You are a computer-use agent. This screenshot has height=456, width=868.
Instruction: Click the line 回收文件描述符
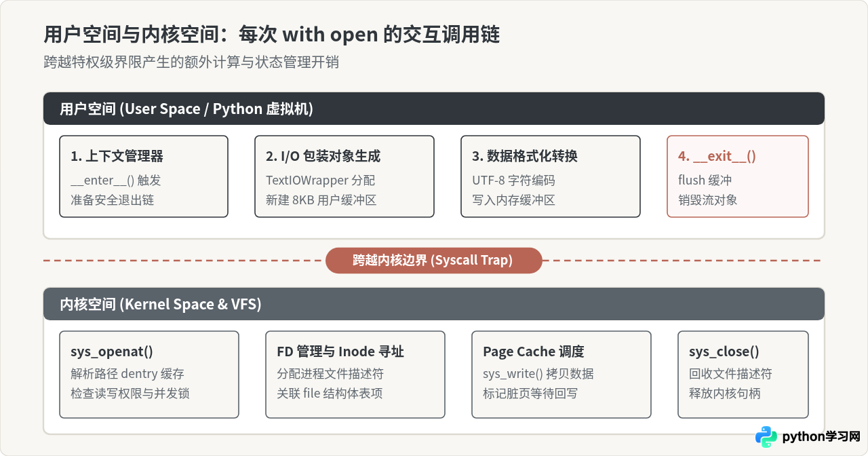point(730,374)
